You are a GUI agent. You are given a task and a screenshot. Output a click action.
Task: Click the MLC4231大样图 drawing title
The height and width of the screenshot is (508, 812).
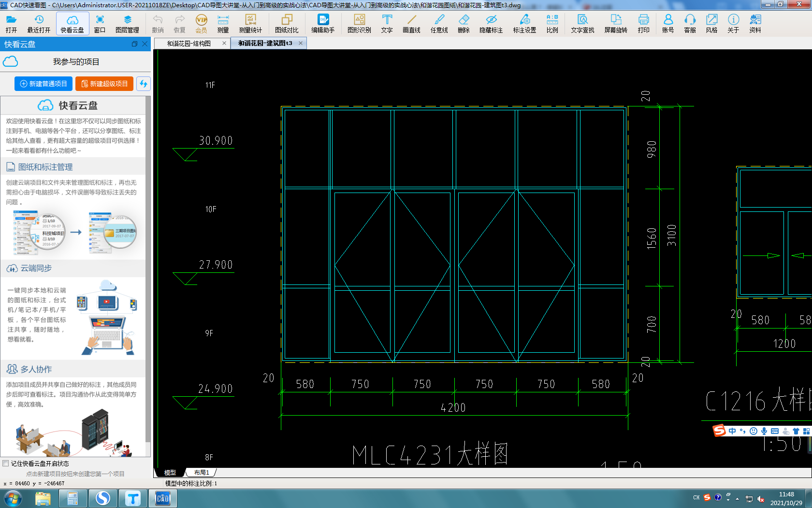coord(430,455)
